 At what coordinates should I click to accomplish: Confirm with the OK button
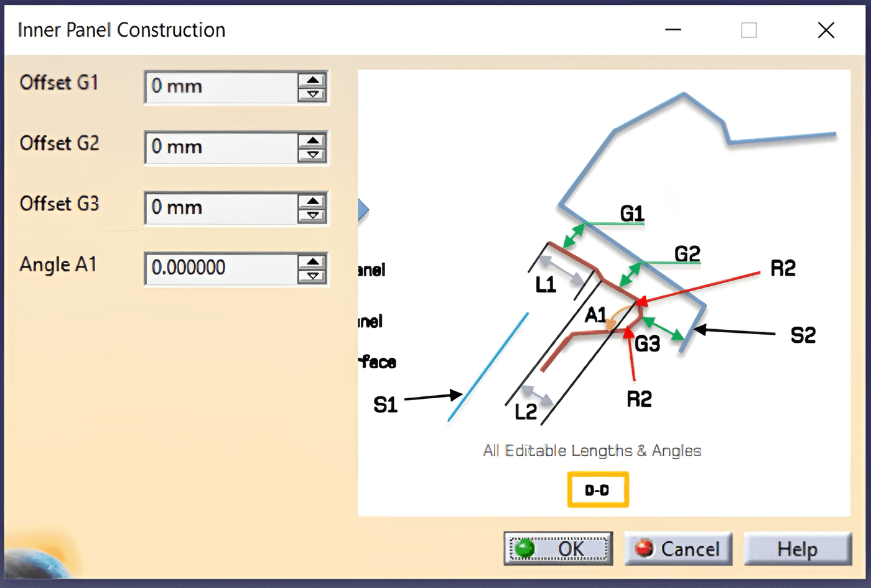(558, 548)
